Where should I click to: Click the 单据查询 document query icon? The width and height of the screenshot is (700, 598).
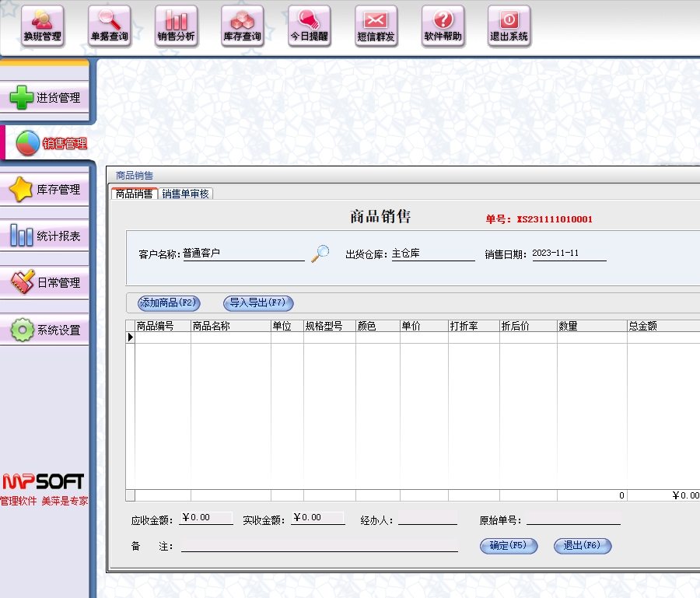click(x=109, y=26)
